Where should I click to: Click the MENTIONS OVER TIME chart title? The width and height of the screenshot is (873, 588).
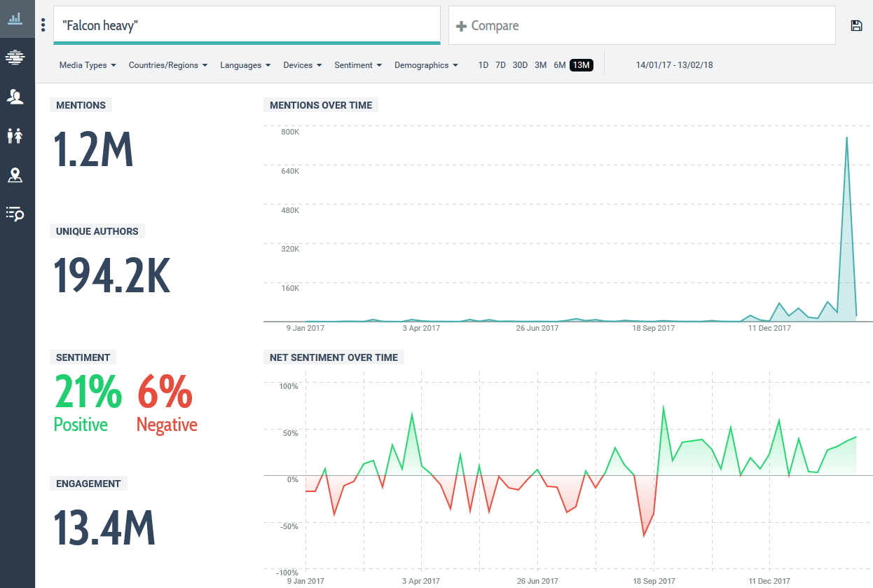[321, 105]
